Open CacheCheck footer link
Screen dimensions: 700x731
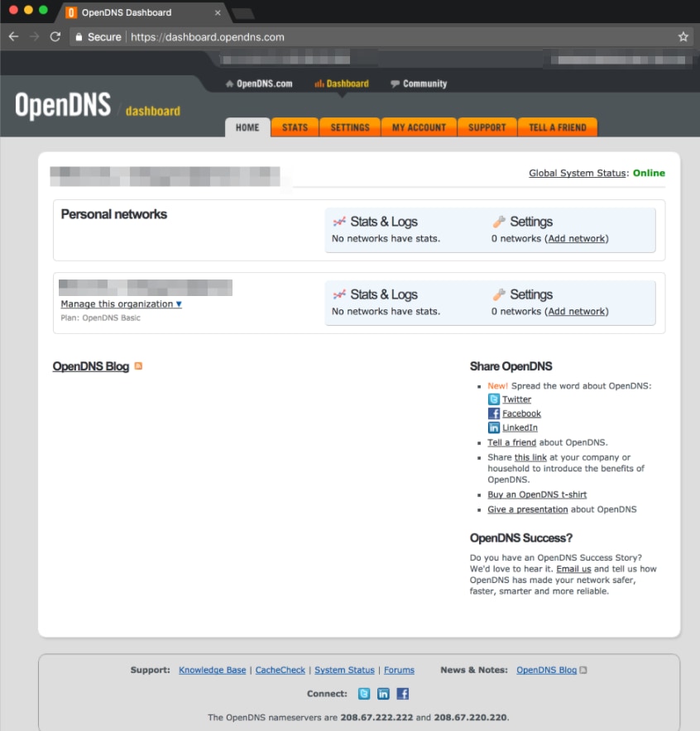click(x=280, y=670)
